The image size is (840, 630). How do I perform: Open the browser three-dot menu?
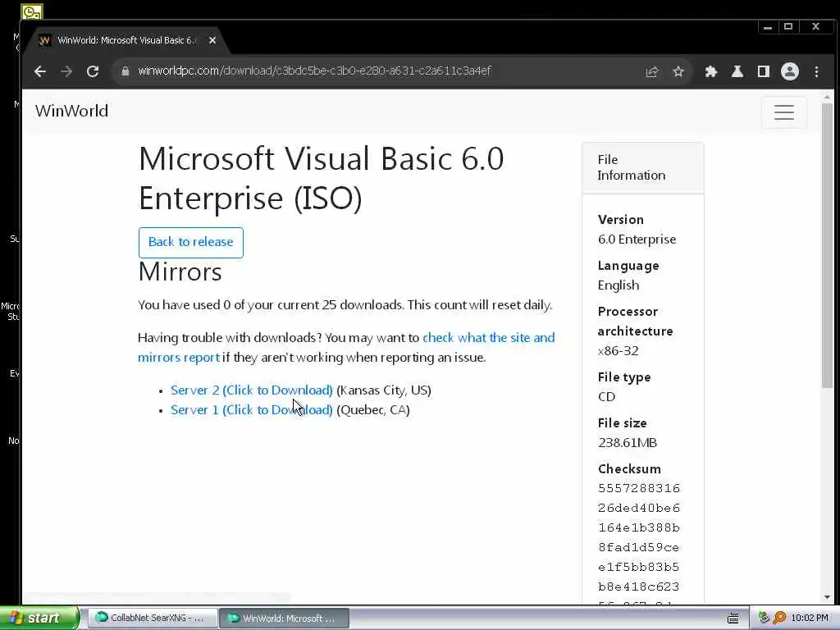[x=816, y=72]
